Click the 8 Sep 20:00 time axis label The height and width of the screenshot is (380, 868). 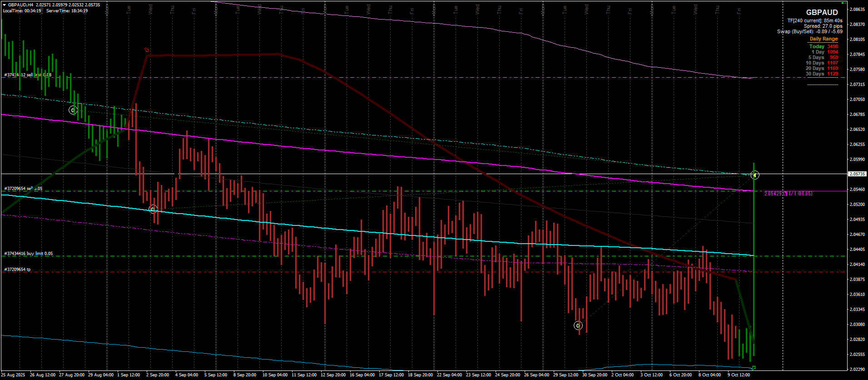point(245,375)
